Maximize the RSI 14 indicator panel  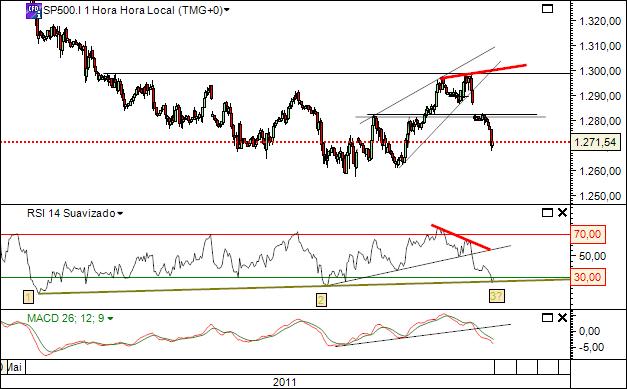(547, 213)
